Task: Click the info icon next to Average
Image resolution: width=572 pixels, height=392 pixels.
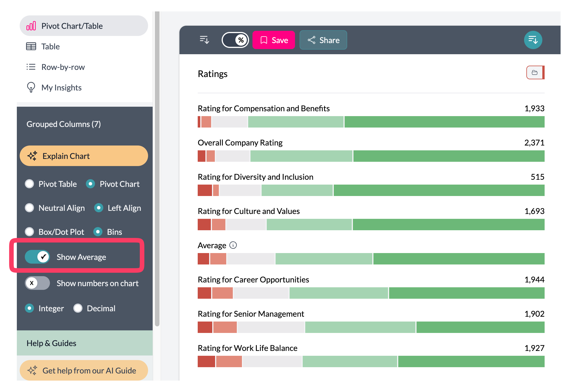Action: pos(233,245)
